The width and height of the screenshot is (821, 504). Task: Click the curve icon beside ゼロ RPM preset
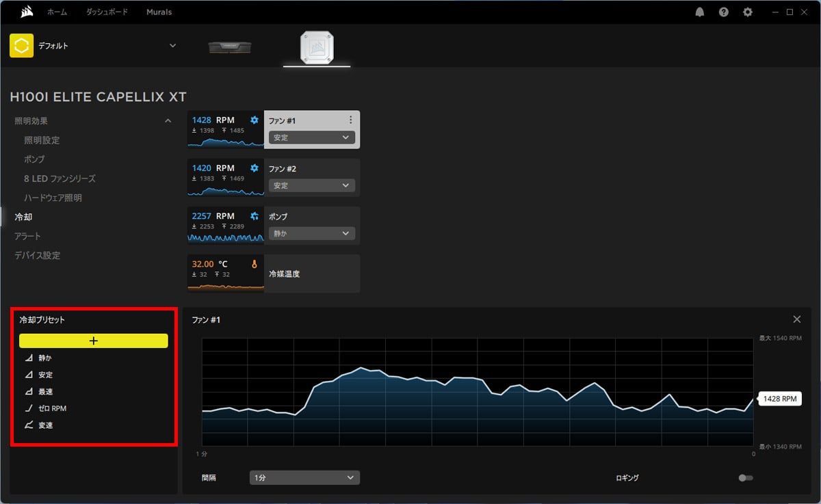[29, 408]
